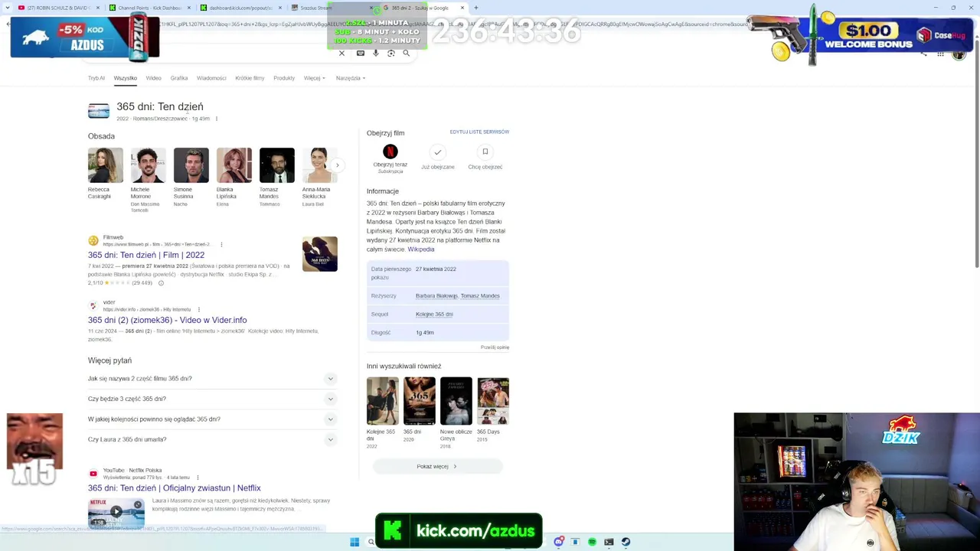Switch to 'Krótkie filmy' tab
This screenshot has width=980, height=551.
pyautogui.click(x=250, y=78)
